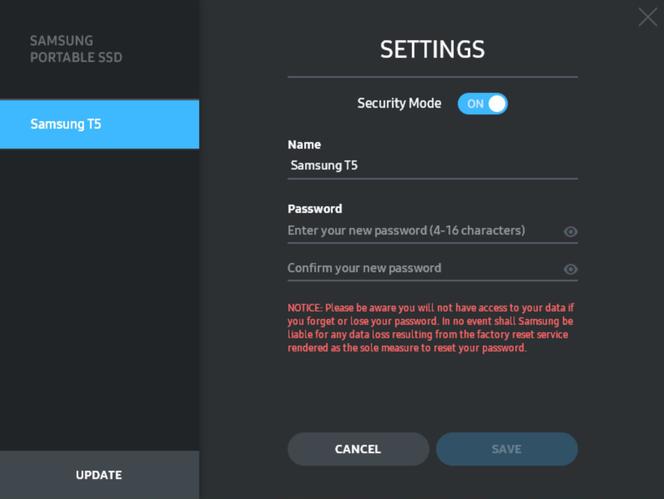Focus the 'Confirm your new password' field
The image size is (664, 499).
pos(420,268)
